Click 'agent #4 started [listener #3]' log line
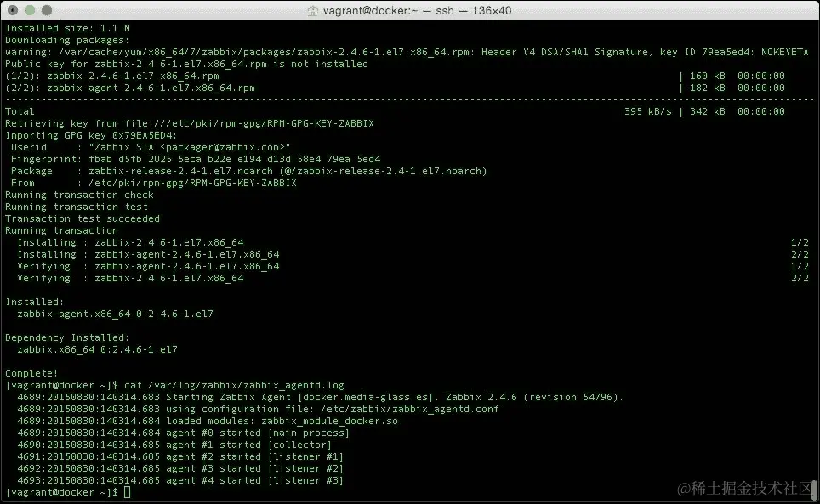This screenshot has height=504, width=820. (180, 480)
